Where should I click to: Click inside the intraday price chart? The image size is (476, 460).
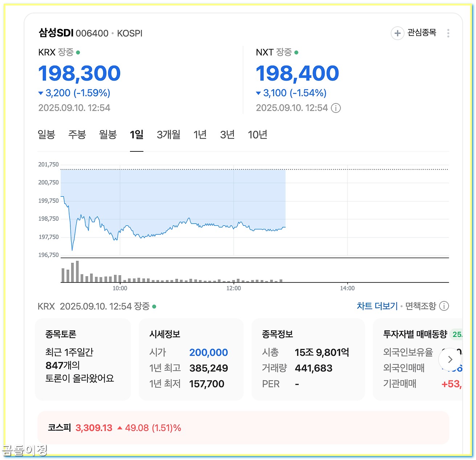[182, 218]
